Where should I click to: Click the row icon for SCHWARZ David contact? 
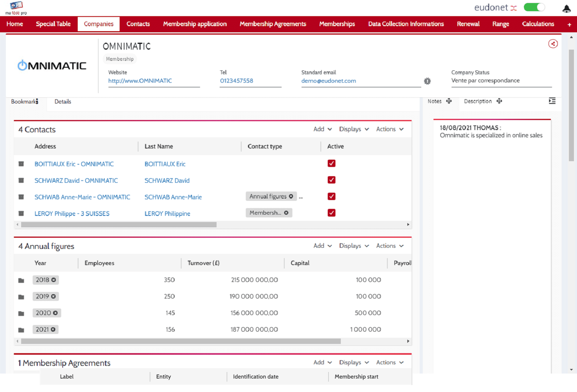click(21, 180)
